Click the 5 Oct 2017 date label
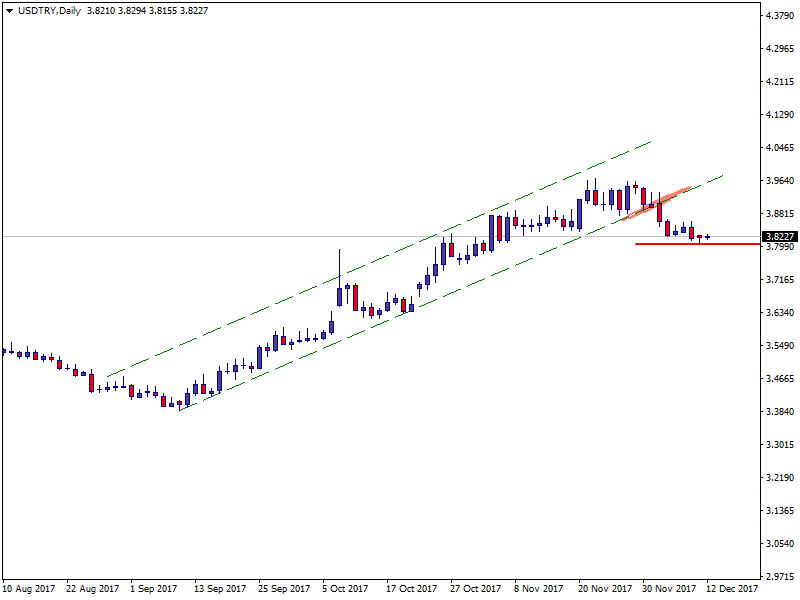 pos(347,589)
